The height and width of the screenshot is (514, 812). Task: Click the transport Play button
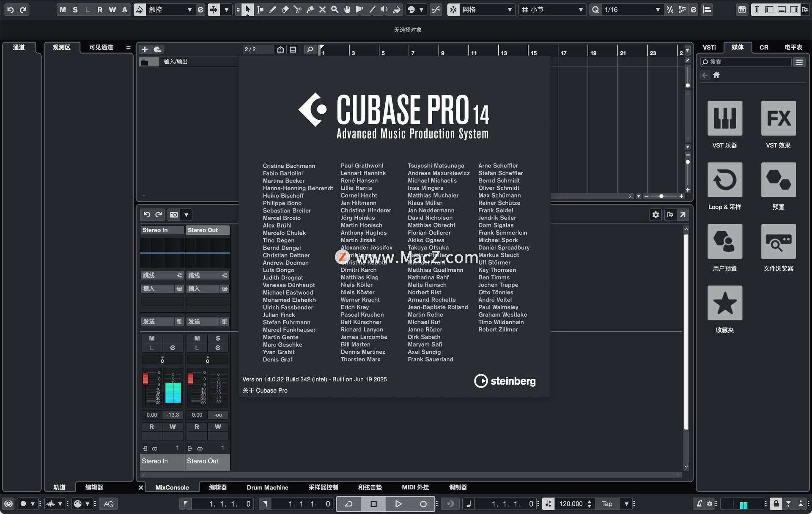point(398,503)
